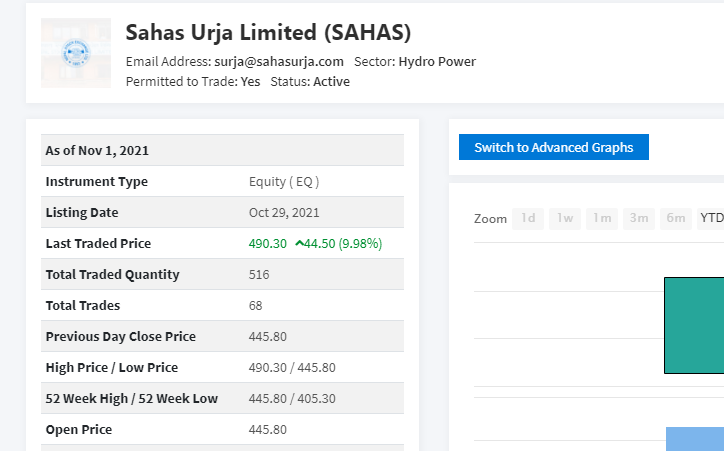Select the 1w zoom range button

pyautogui.click(x=565, y=218)
